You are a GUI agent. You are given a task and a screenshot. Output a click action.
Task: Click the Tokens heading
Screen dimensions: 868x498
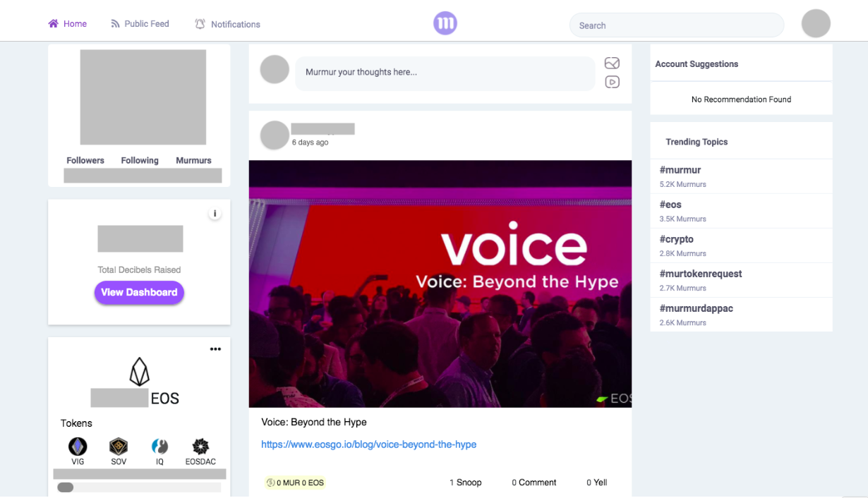(x=76, y=423)
